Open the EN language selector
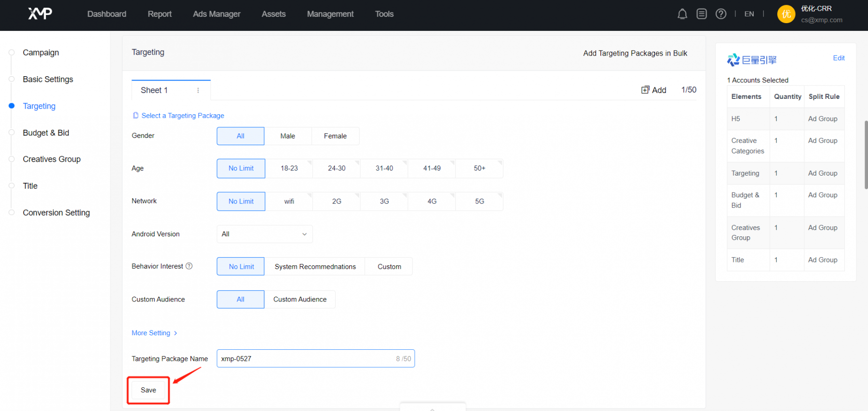The height and width of the screenshot is (411, 868). click(x=749, y=14)
